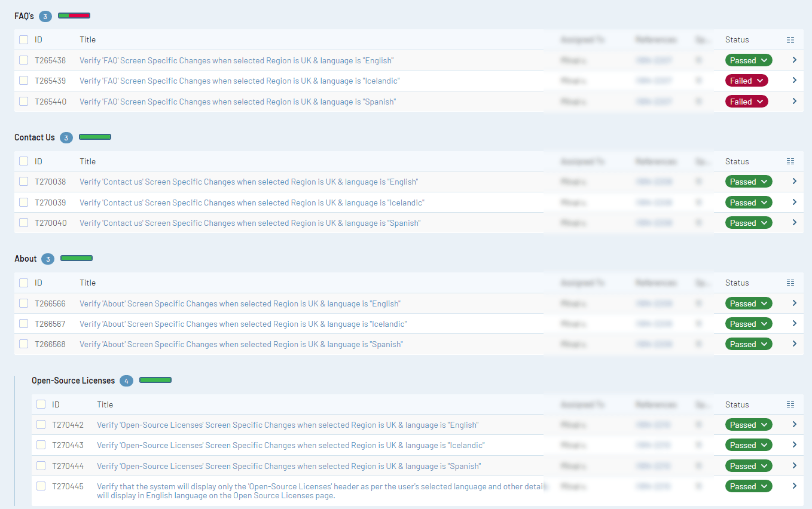Click FAQ's red-green progress bar
The width and height of the screenshot is (812, 509).
click(x=74, y=16)
